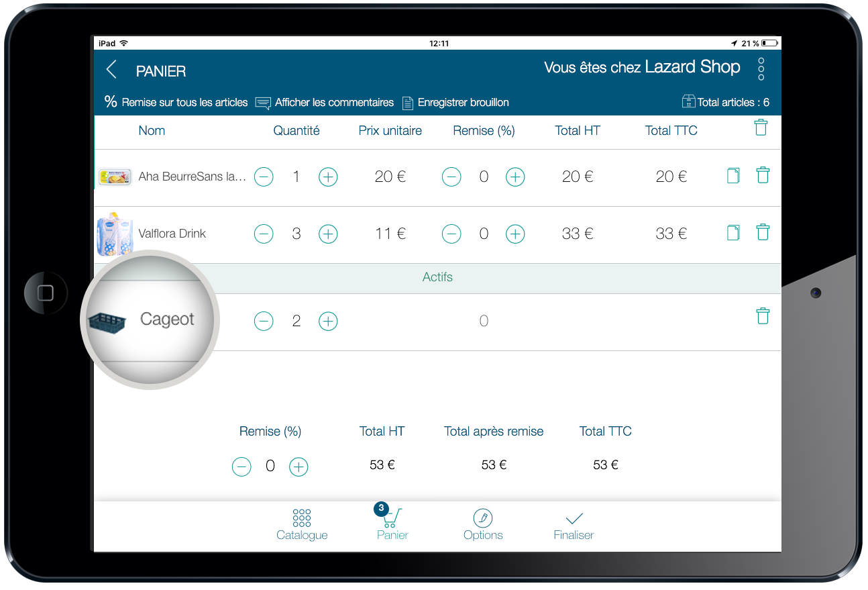Go back using the header arrow
This screenshot has width=868, height=590.
[x=111, y=70]
